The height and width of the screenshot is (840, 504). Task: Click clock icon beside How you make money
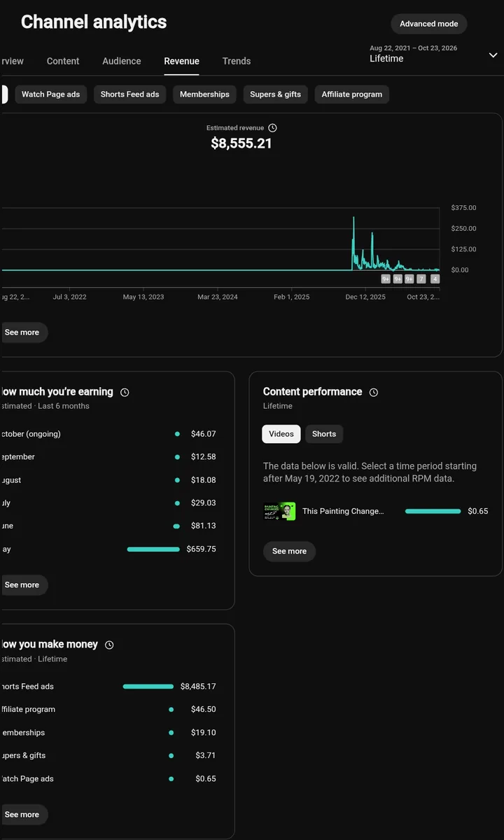tap(109, 645)
